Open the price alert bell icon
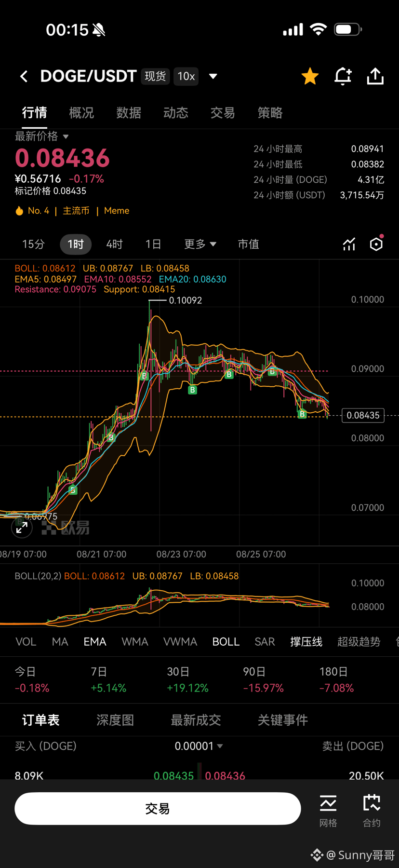 click(x=343, y=76)
